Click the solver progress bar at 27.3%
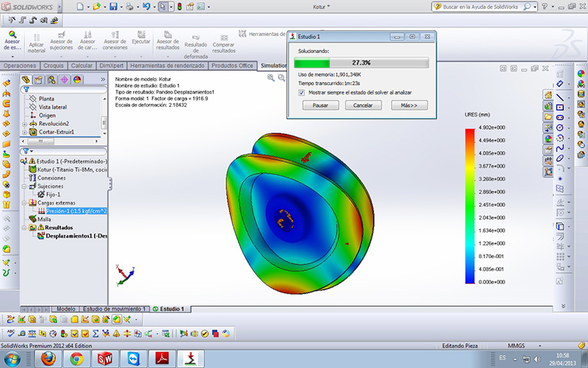The image size is (588, 368). pyautogui.click(x=361, y=63)
